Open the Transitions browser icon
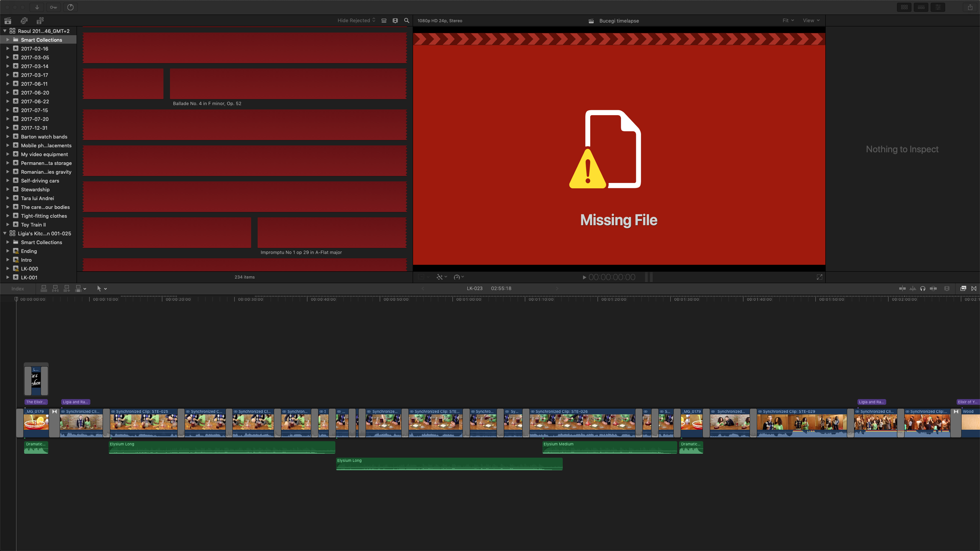The image size is (980, 551). tap(974, 289)
